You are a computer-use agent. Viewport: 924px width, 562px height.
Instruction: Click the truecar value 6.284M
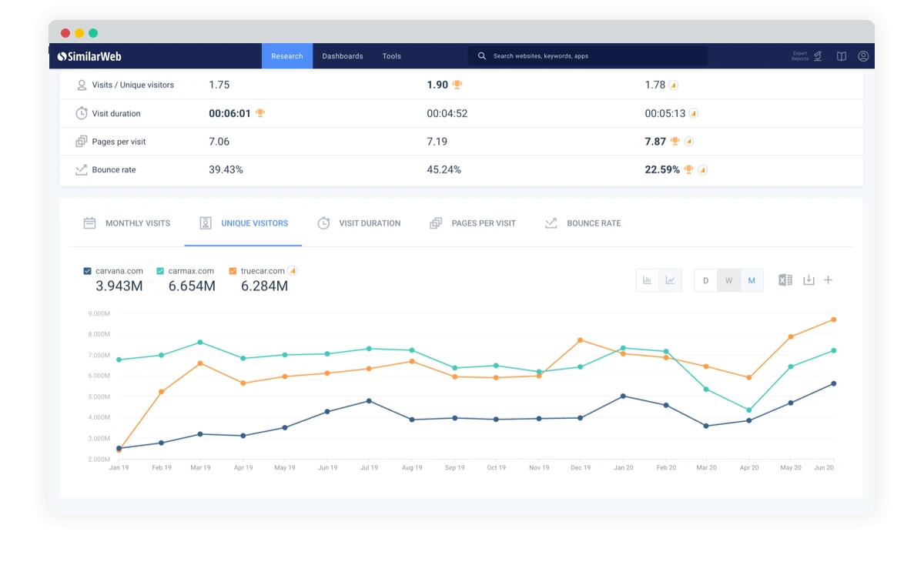click(264, 286)
